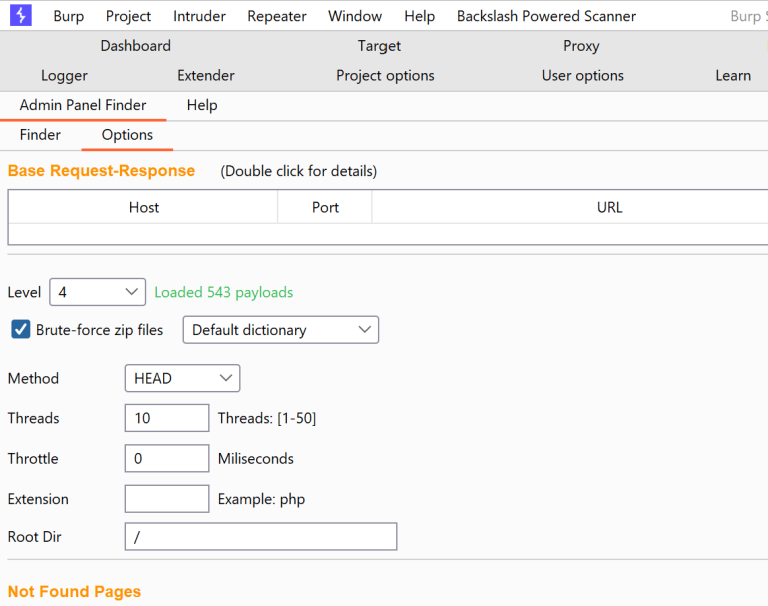Click the Threads input field
Viewport: 768px width, 606px height.
pos(167,418)
